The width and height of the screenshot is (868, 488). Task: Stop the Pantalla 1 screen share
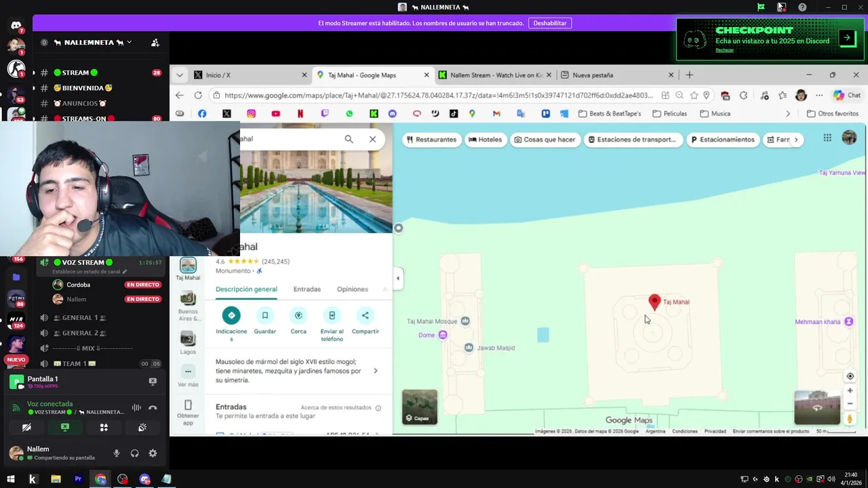tap(153, 382)
